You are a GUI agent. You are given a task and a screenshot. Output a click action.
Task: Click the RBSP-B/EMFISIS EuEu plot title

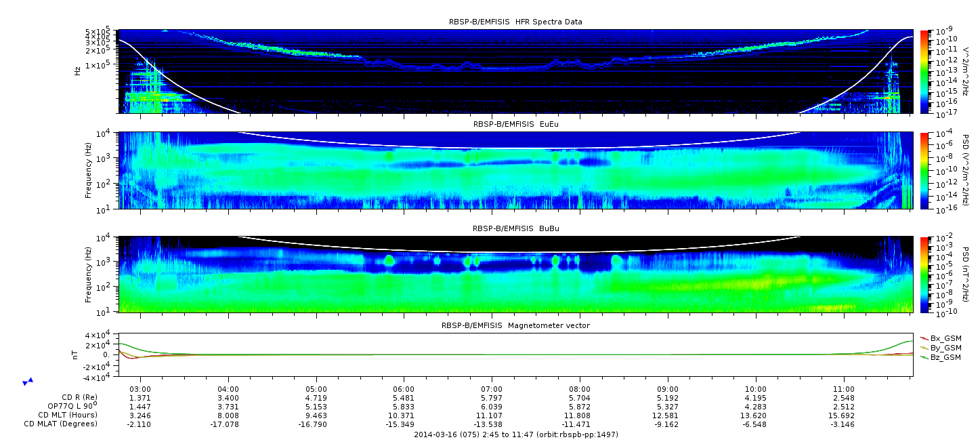tap(515, 125)
